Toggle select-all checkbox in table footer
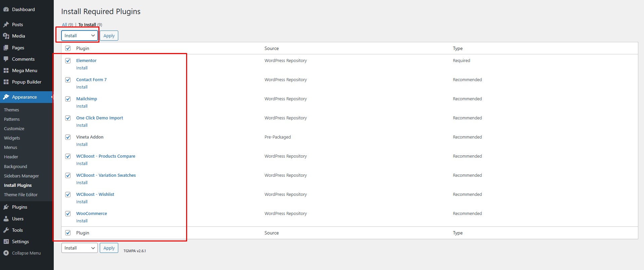644x270 pixels. pos(68,233)
